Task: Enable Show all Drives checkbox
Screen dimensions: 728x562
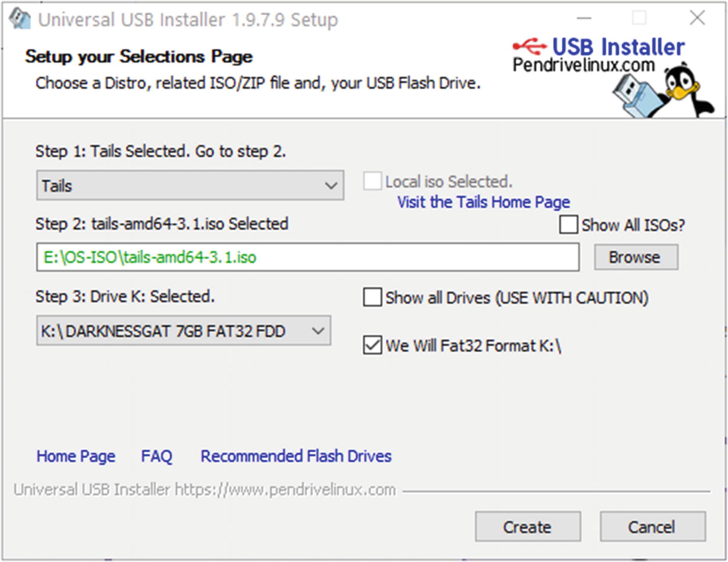Action: coord(372,297)
